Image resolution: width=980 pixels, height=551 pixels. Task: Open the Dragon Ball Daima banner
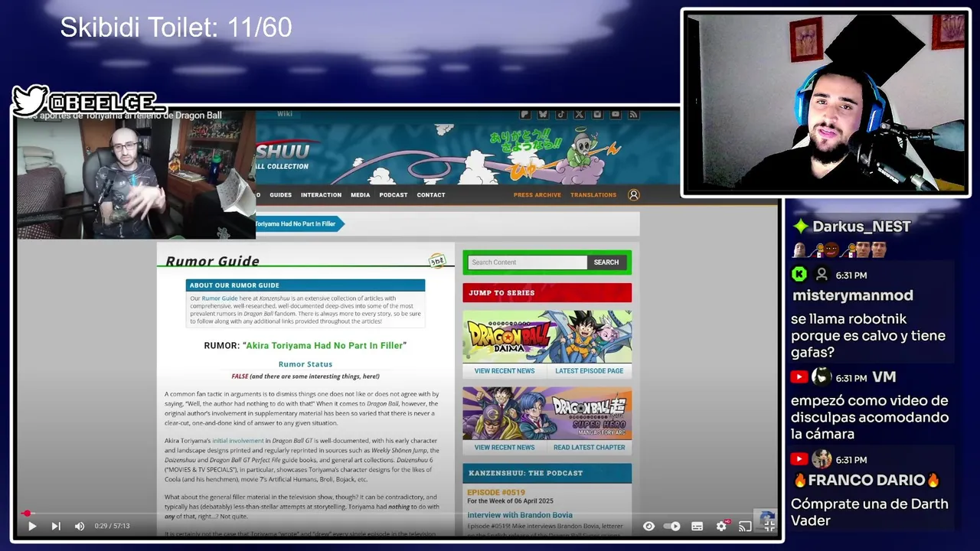(x=547, y=336)
